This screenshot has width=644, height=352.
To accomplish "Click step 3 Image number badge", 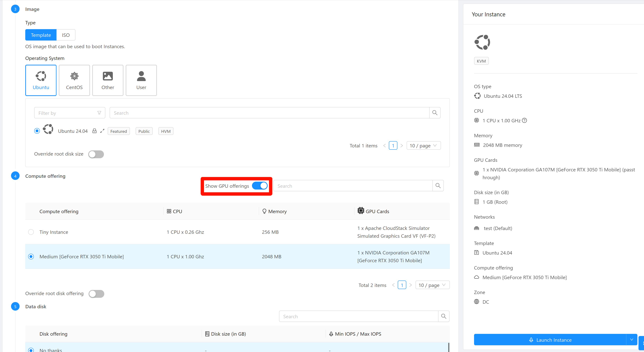I will coord(15,9).
